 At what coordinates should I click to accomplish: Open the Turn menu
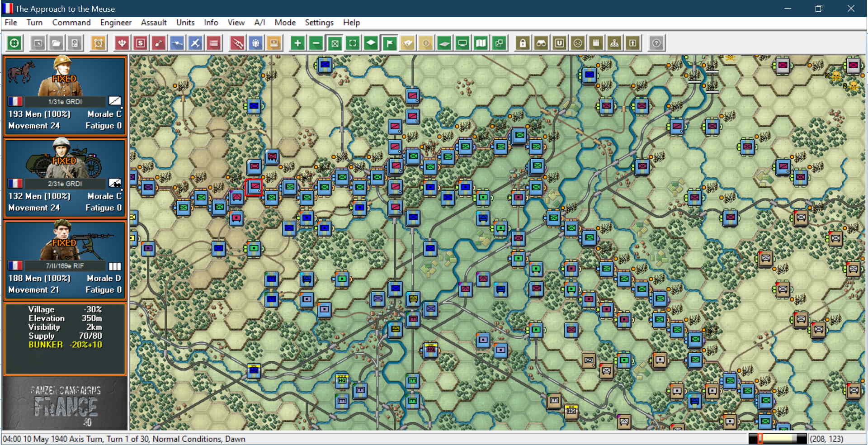pyautogui.click(x=34, y=23)
